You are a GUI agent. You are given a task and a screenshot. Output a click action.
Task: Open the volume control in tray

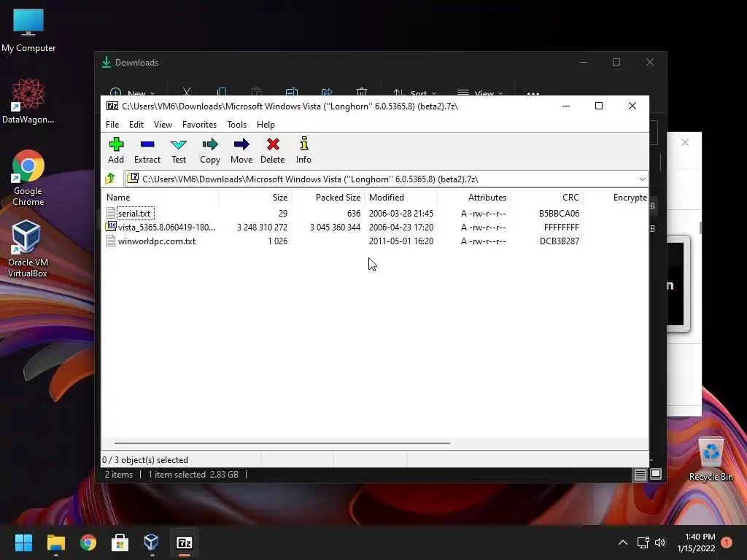659,542
